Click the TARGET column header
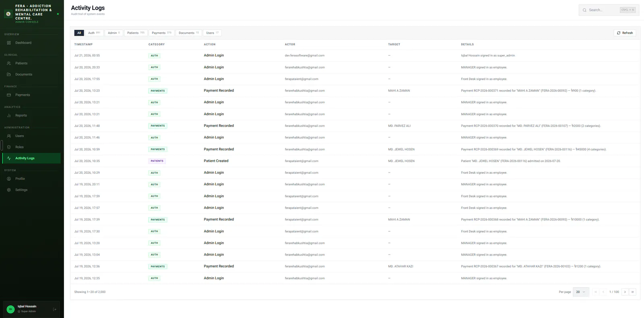This screenshot has height=318, width=644. pyautogui.click(x=394, y=44)
